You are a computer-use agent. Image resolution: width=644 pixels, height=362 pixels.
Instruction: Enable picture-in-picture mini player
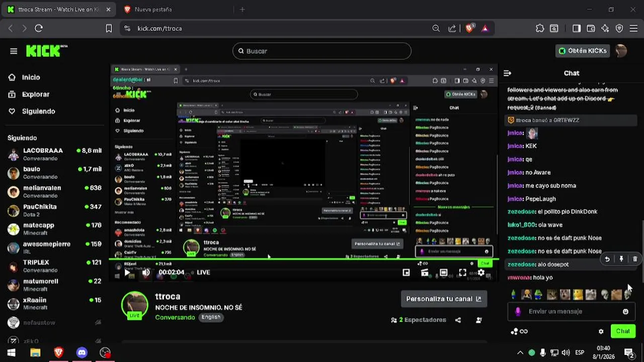pos(406,273)
